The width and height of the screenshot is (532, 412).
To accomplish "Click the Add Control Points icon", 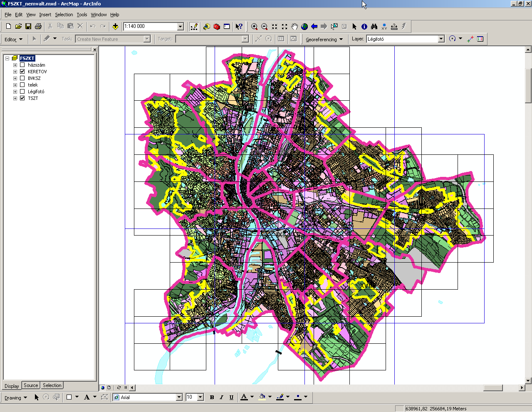I will [470, 39].
